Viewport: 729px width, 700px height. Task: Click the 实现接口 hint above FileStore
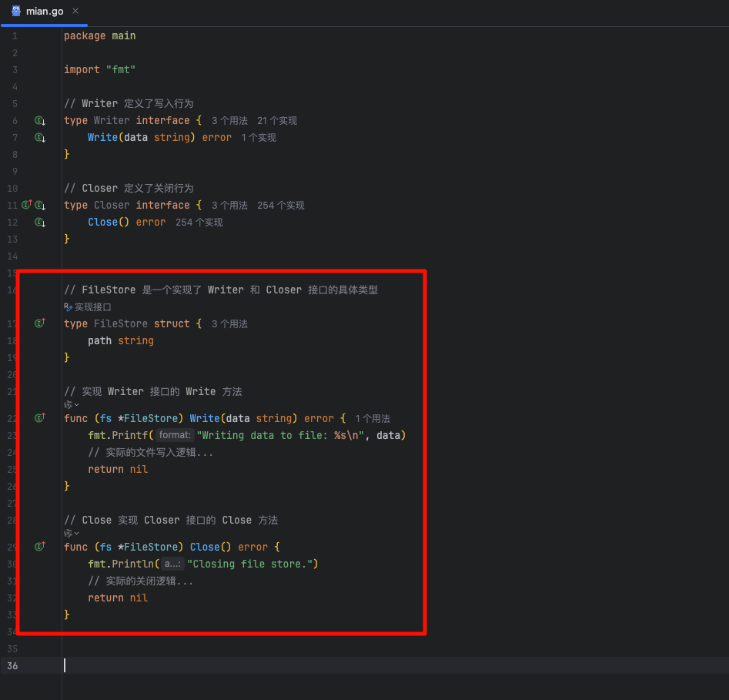coord(88,307)
